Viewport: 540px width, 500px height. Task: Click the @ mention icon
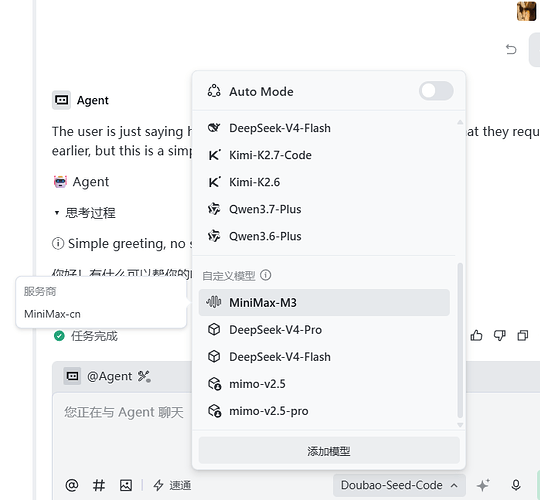(x=72, y=485)
